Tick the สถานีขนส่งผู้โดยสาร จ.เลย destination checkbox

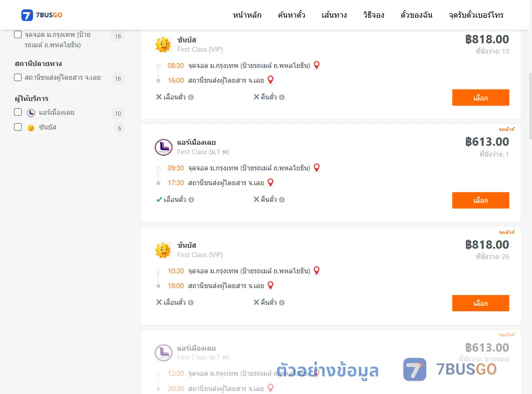coord(18,77)
